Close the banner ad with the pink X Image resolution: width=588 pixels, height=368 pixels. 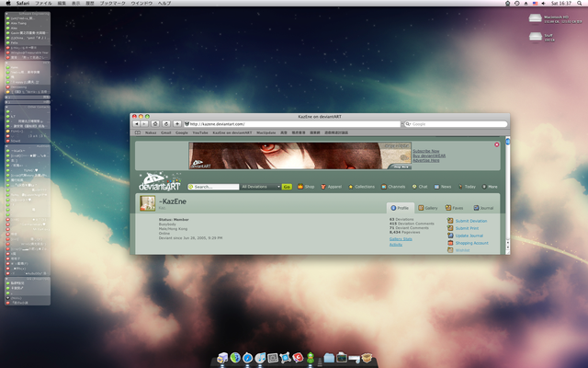coord(496,144)
